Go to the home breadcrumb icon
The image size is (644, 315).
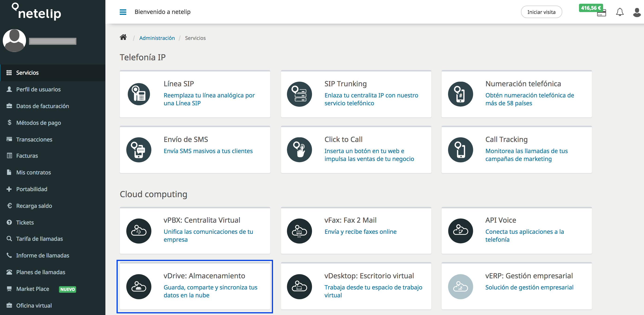(123, 38)
